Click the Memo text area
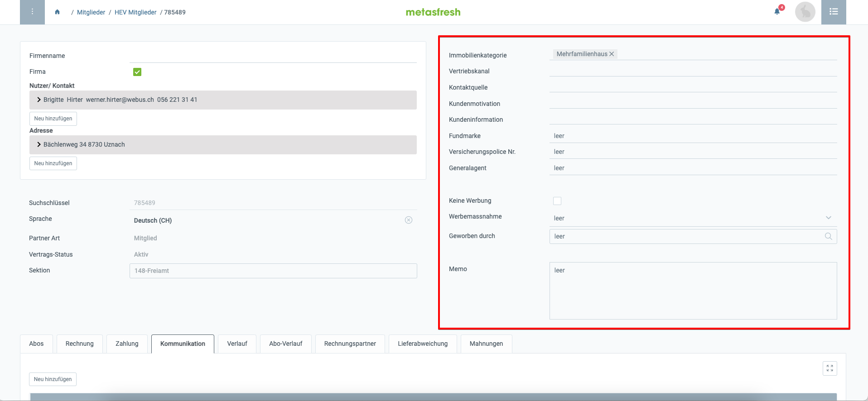 693,291
